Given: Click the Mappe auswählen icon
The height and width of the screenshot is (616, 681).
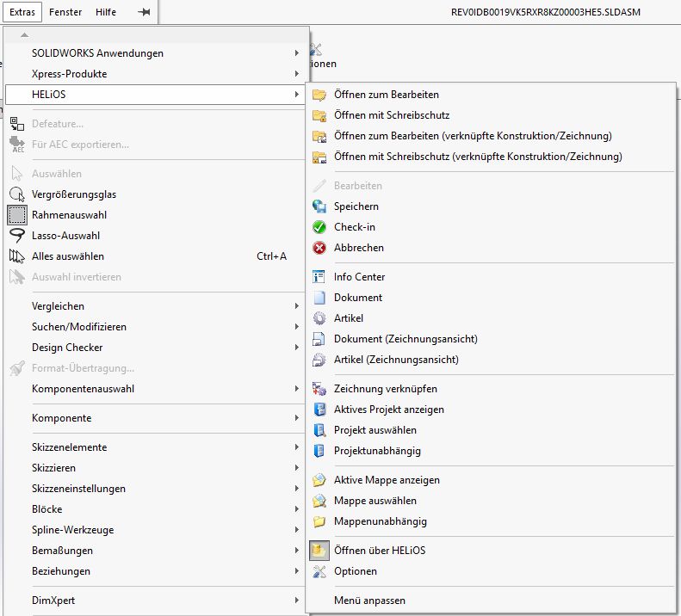Looking at the screenshot, I should click(319, 501).
